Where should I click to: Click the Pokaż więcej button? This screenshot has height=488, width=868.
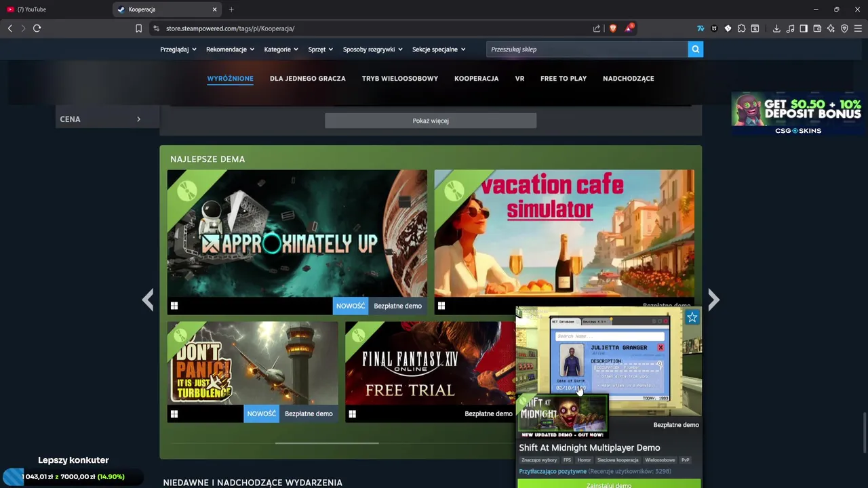tap(431, 121)
